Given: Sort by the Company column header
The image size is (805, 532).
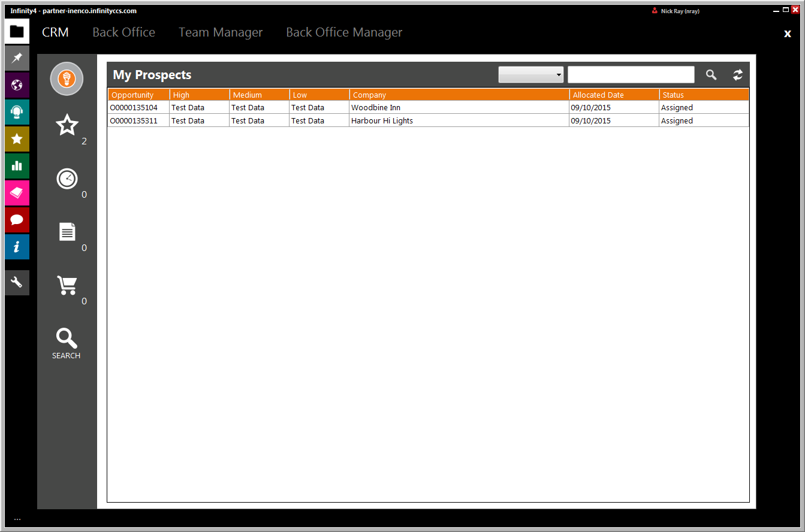Looking at the screenshot, I should tap(460, 95).
